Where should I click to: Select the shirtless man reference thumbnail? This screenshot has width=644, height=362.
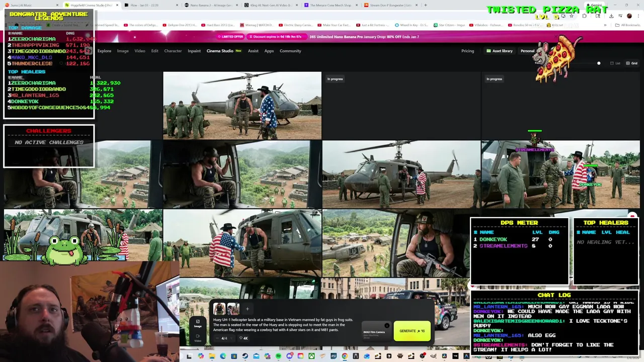(219, 308)
